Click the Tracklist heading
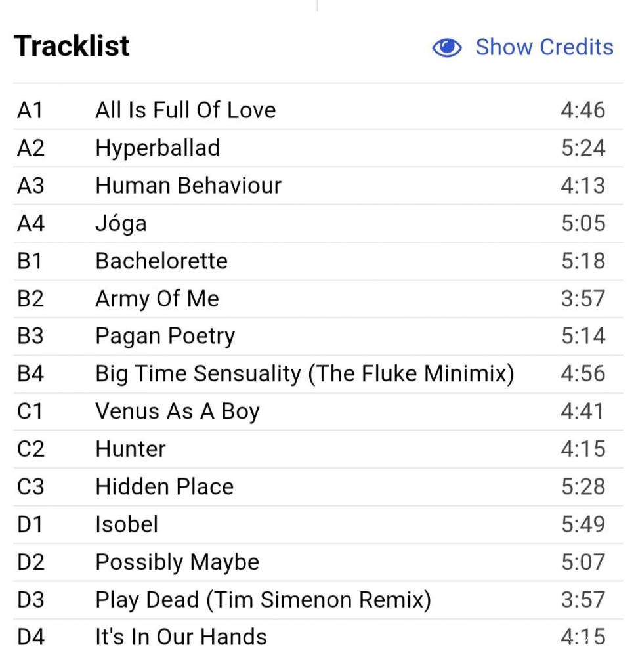Screen dimensions: 636x672 coord(72,46)
